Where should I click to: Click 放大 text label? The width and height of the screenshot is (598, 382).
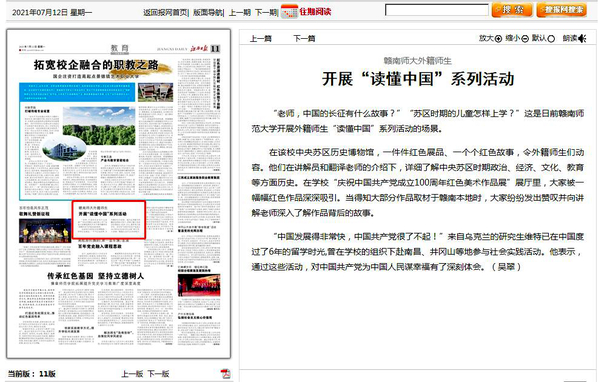click(486, 39)
